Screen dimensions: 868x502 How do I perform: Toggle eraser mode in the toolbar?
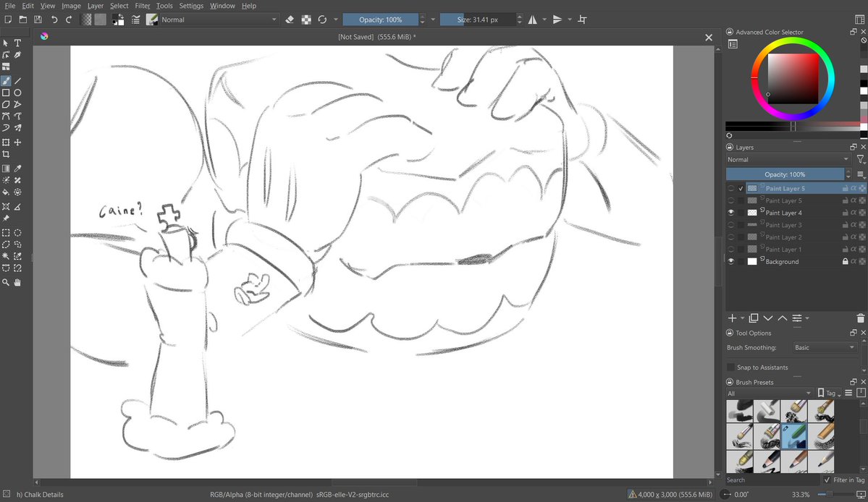pyautogui.click(x=290, y=20)
